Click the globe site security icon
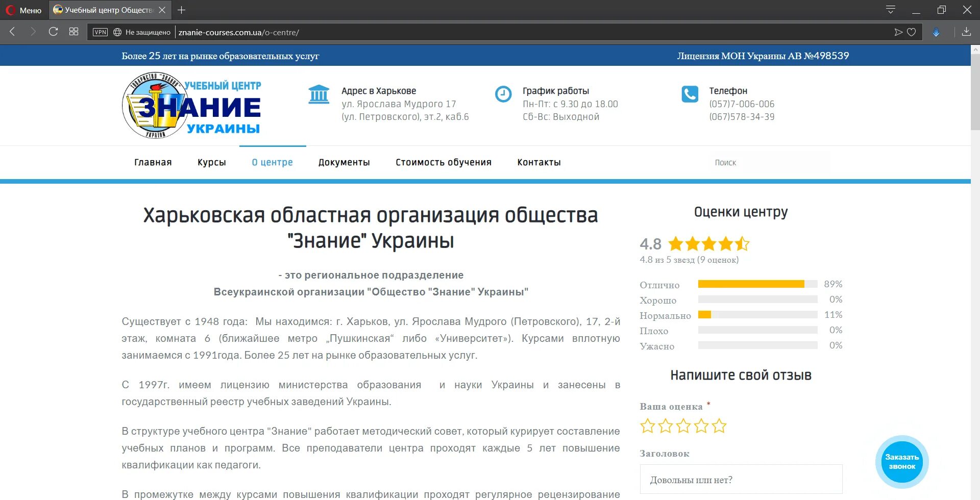The image size is (980, 500). click(117, 32)
